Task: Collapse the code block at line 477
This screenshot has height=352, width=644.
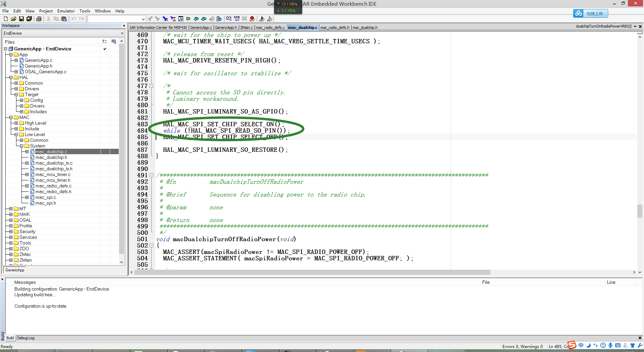Action: click(x=151, y=86)
